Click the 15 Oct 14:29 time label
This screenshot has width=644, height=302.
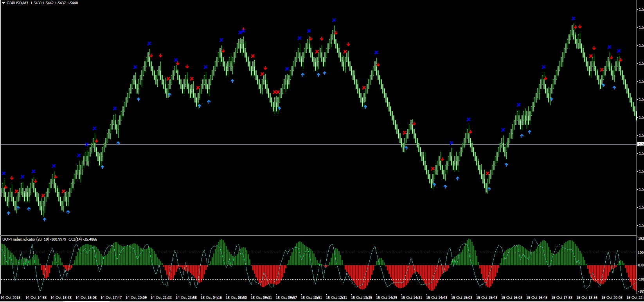pyautogui.click(x=387, y=298)
